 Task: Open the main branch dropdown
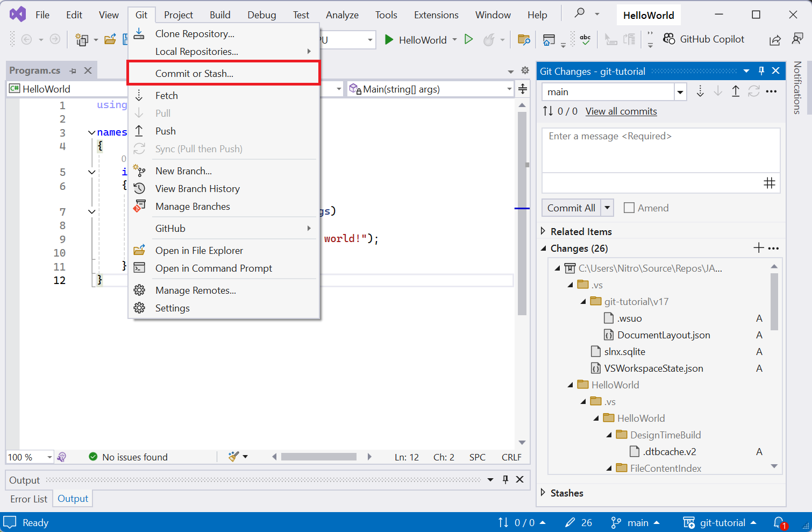click(680, 92)
